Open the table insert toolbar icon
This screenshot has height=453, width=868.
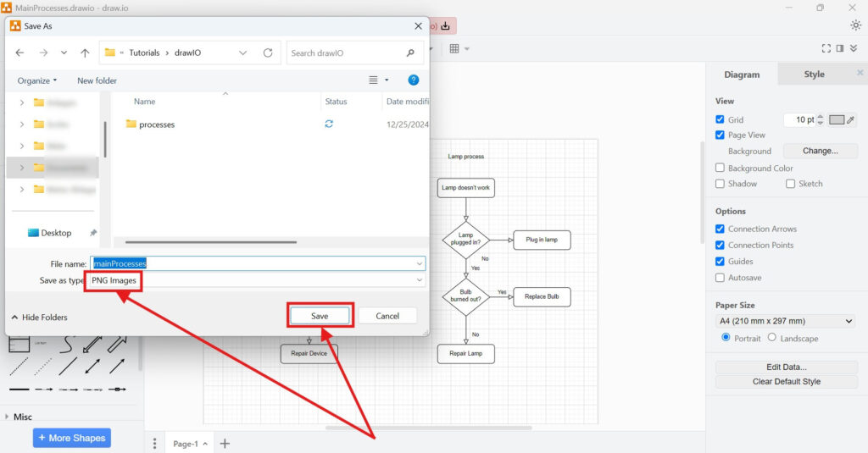point(455,49)
